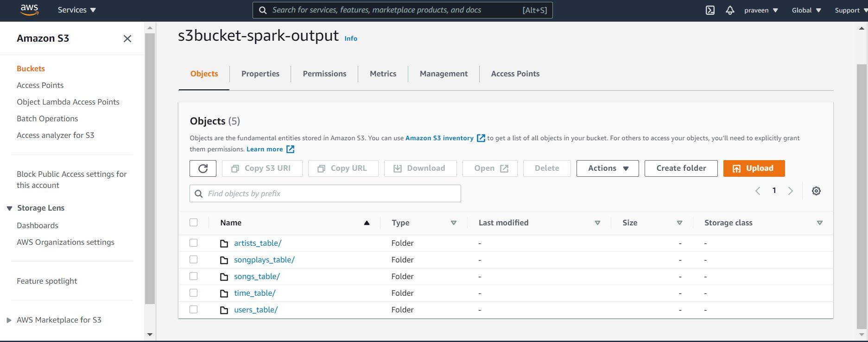This screenshot has width=868, height=342.
Task: Check the songplays_table row checkbox
Action: (x=194, y=260)
